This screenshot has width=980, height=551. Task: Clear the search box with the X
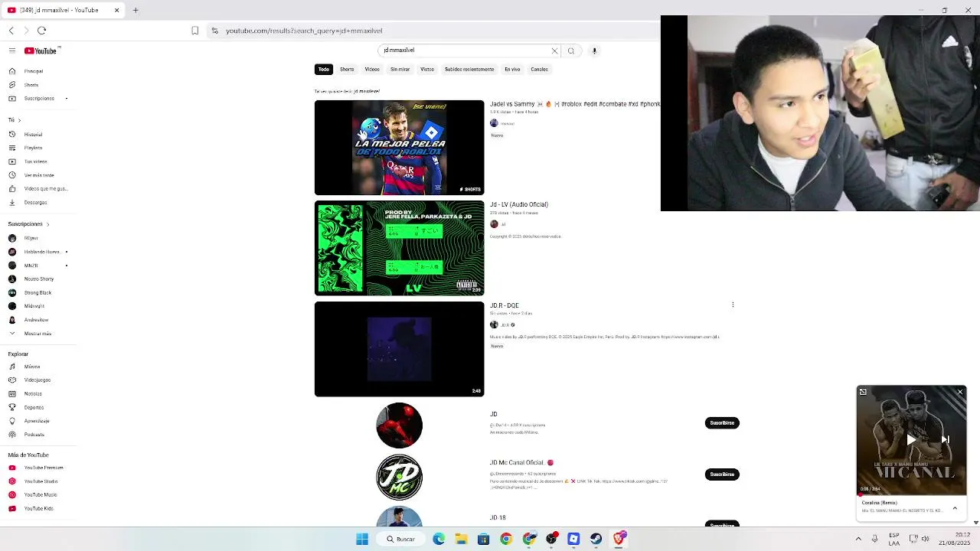pyautogui.click(x=555, y=51)
